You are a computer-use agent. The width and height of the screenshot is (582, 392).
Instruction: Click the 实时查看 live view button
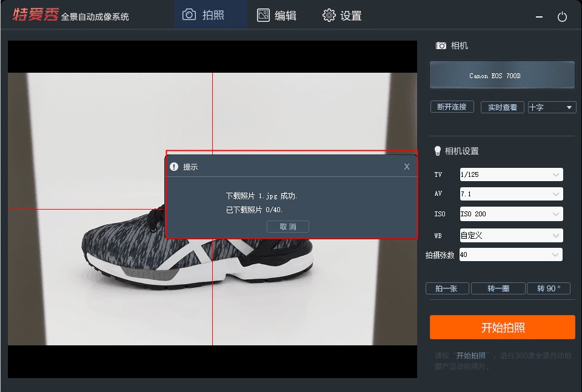502,107
